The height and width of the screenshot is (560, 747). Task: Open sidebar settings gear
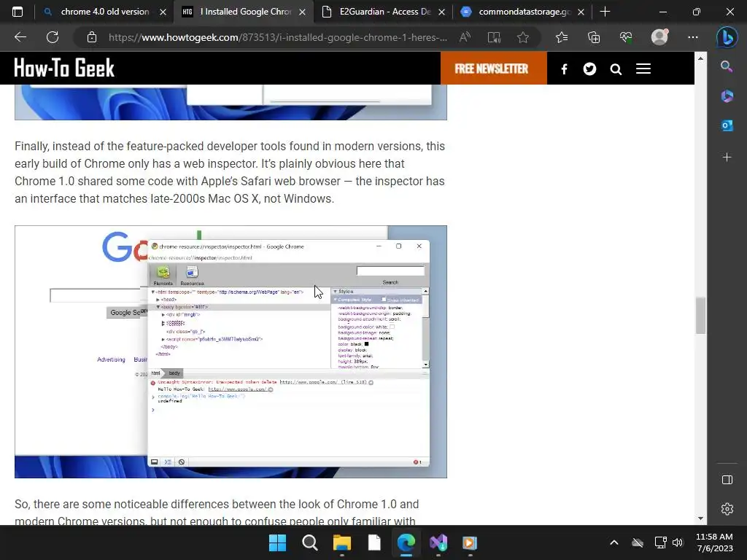tap(727, 509)
